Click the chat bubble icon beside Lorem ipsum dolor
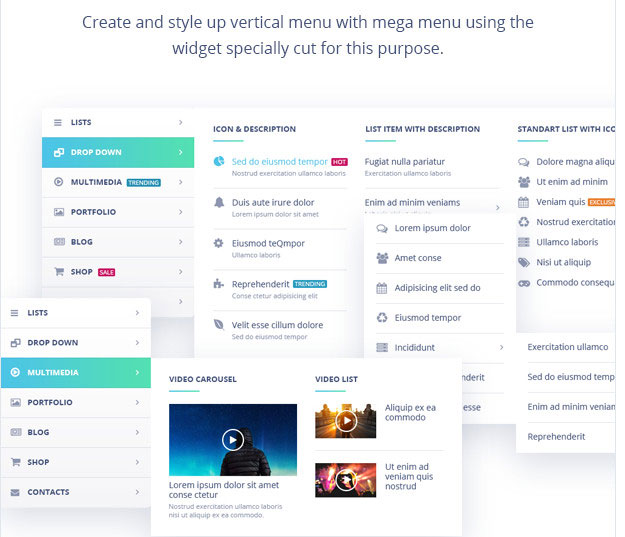625x537 pixels. tap(382, 228)
